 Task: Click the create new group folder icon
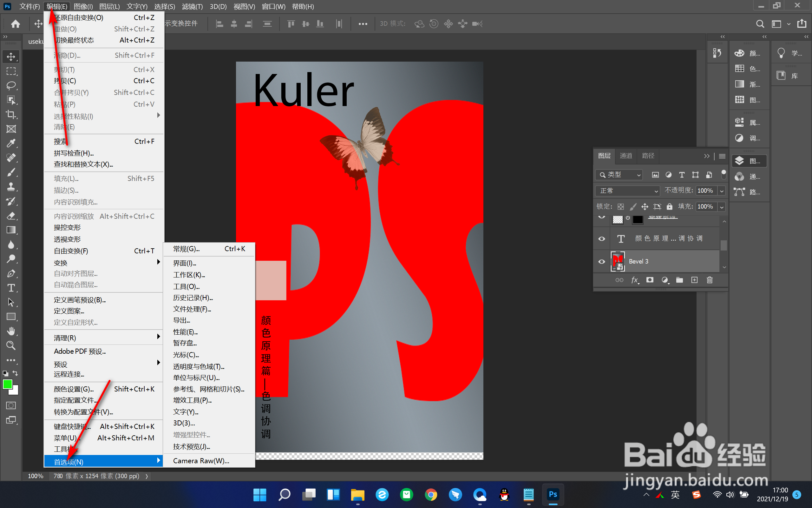coord(679,280)
